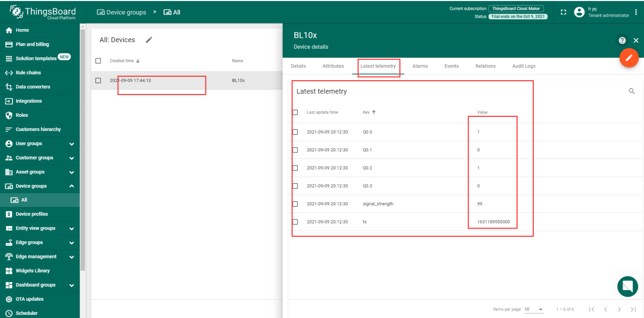The image size is (644, 318).
Task: Collapse Device groups menu
Action: point(40,186)
